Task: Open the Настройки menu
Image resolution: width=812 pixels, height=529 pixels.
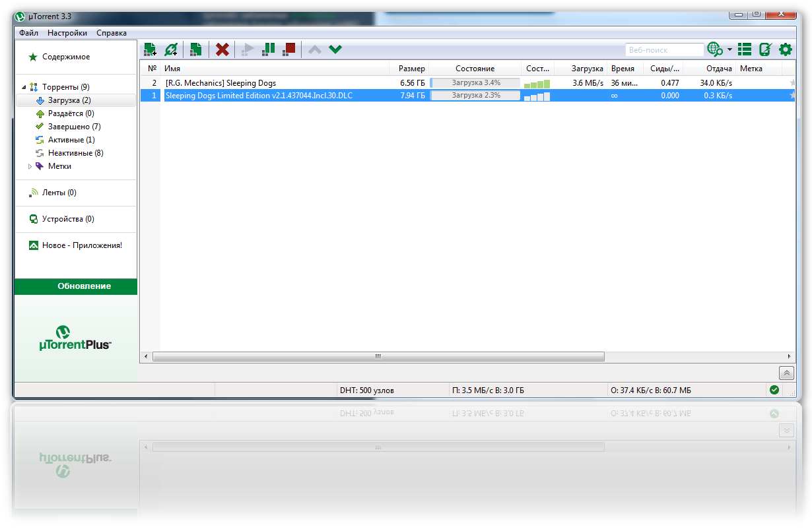Action: (67, 33)
